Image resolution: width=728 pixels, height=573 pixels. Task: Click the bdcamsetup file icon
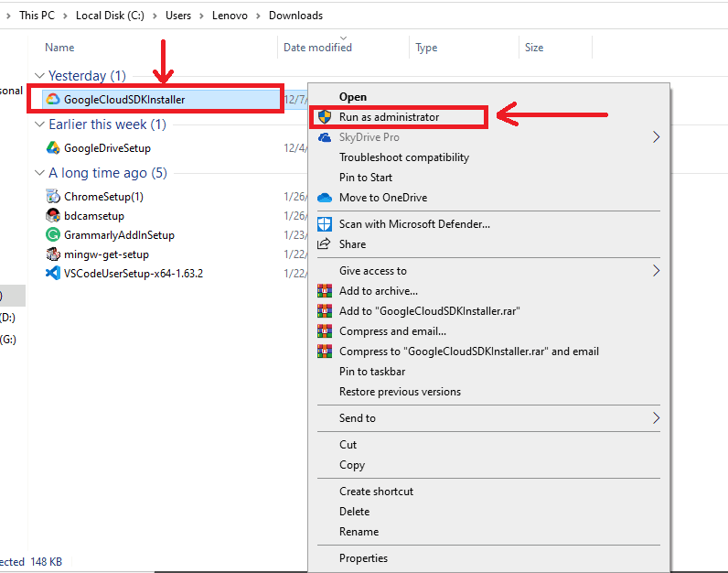pyautogui.click(x=53, y=216)
